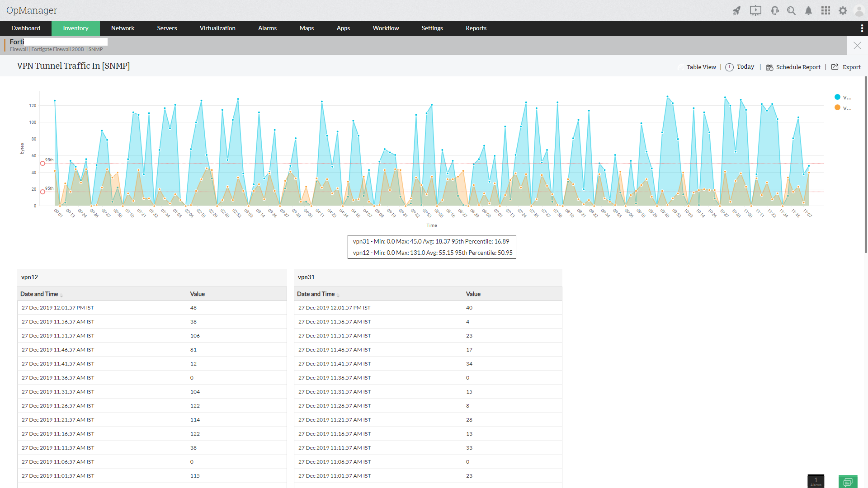Open the overflow menu at the navigation bar end
The image size is (868, 488).
(x=862, y=28)
